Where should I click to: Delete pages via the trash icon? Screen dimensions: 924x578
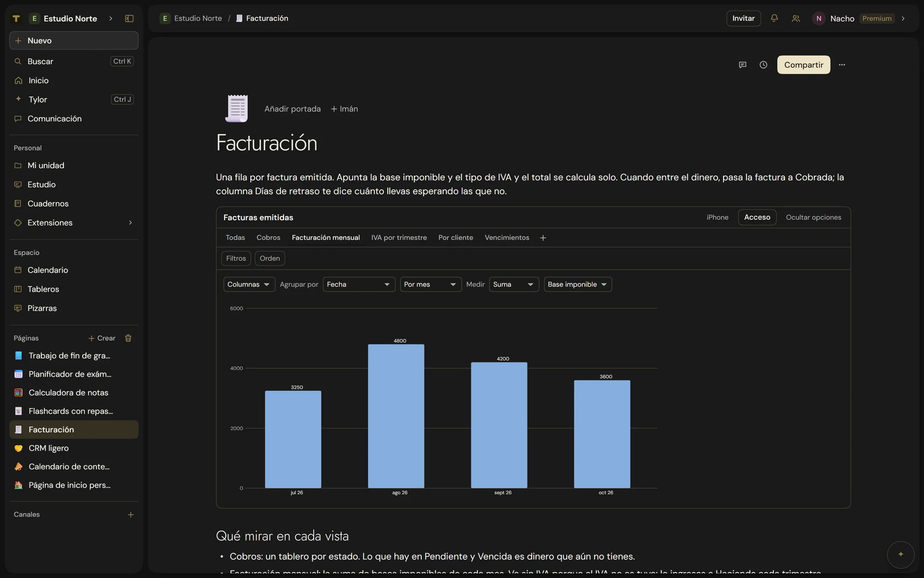tap(128, 338)
